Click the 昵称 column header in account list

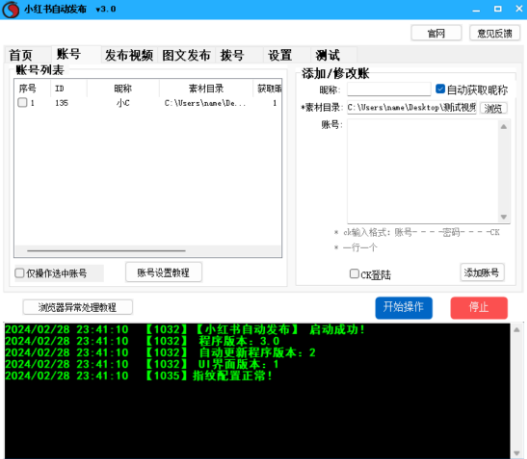coord(123,88)
